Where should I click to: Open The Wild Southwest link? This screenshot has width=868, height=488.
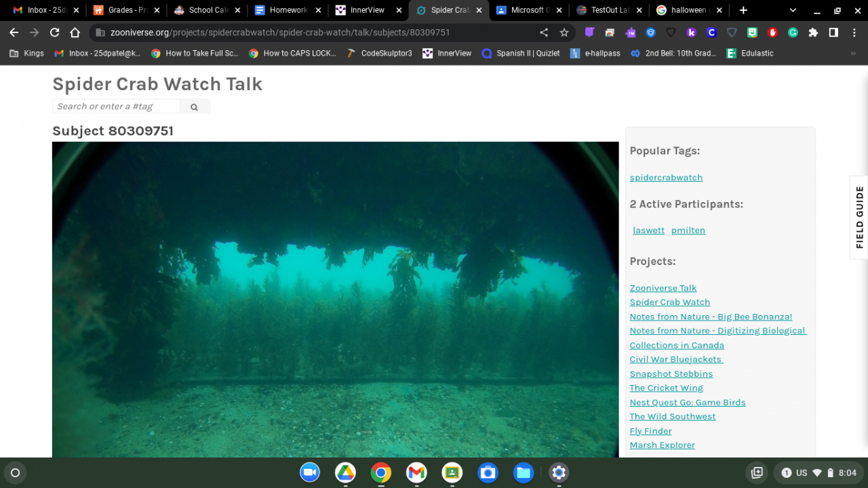coord(673,417)
